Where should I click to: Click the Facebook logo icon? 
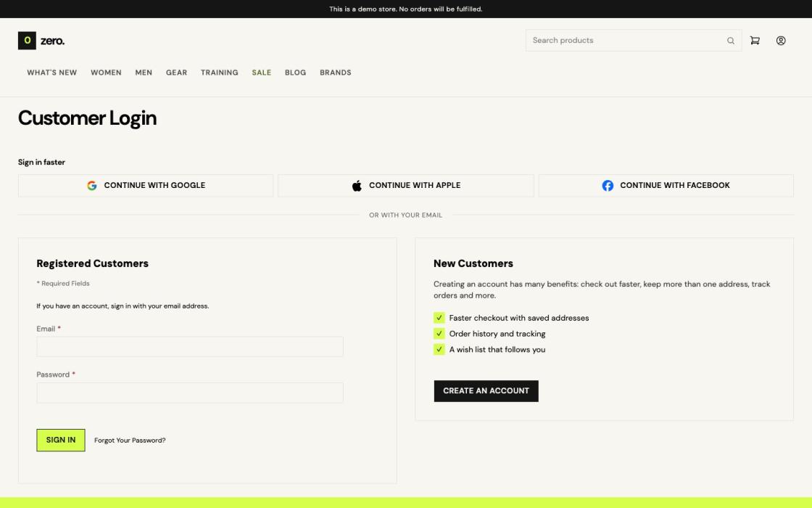(608, 186)
